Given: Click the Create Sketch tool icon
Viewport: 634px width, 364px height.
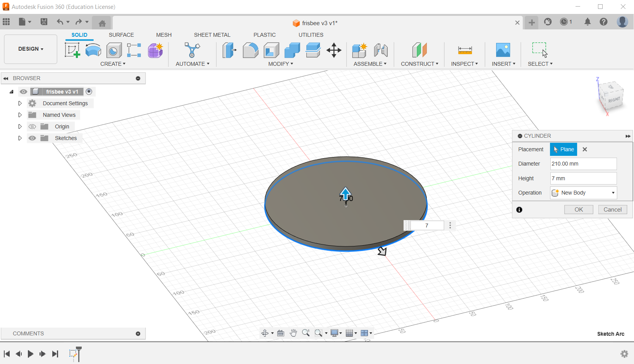Looking at the screenshot, I should click(x=72, y=50).
